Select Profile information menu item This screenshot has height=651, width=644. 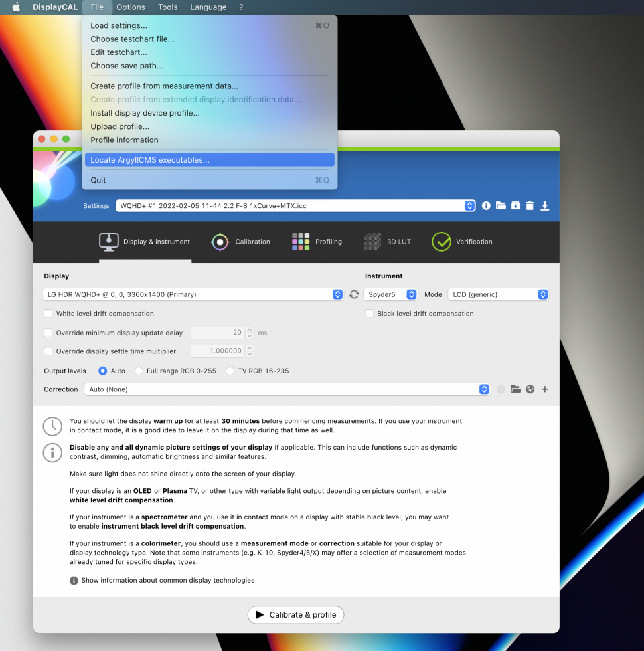(x=210, y=140)
